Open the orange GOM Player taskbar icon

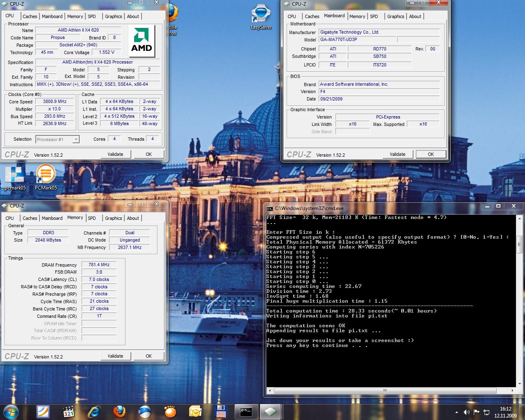point(170,411)
